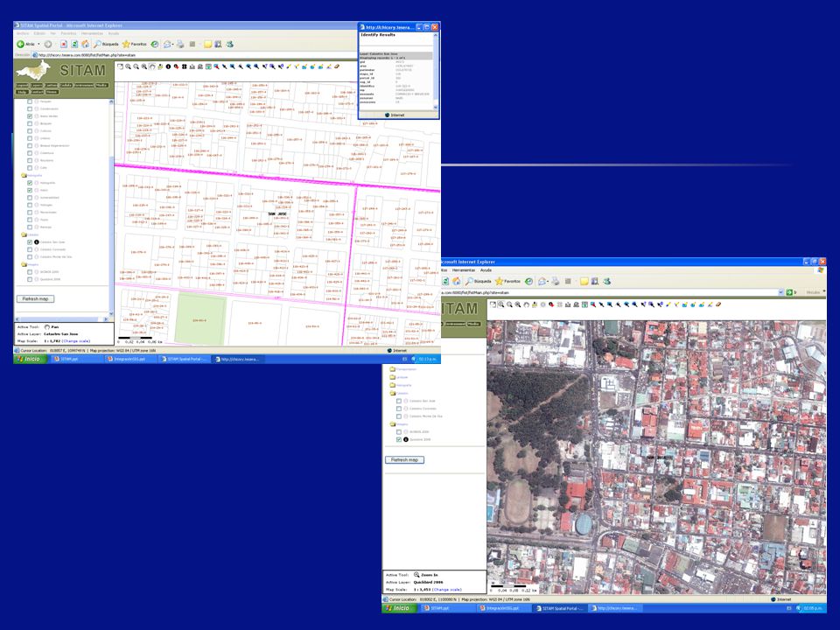
Task: Check Catastro Coronado layer in satellite window
Action: pos(399,409)
